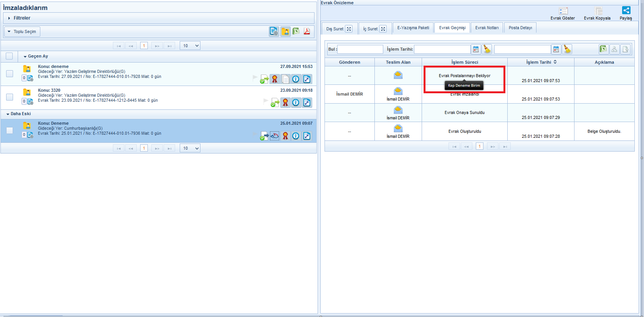Toggle the select-all checkbox in the list header
Viewport: 644px width, 317px height.
point(9,56)
